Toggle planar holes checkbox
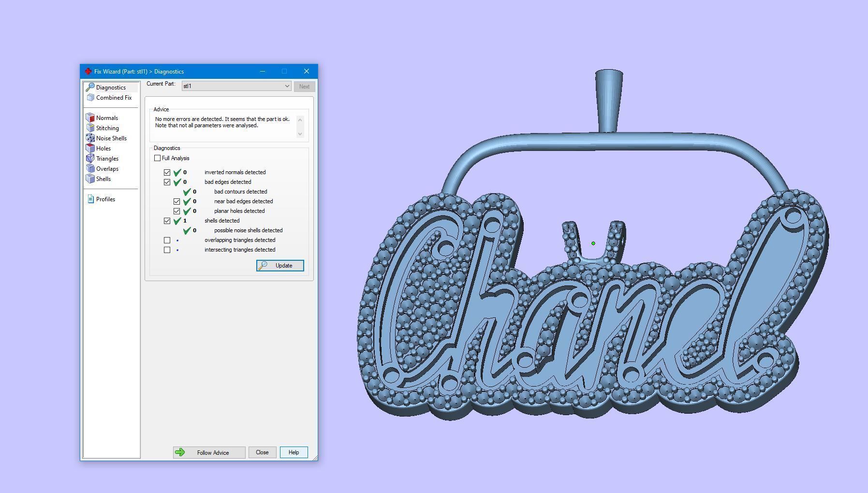 click(x=177, y=211)
